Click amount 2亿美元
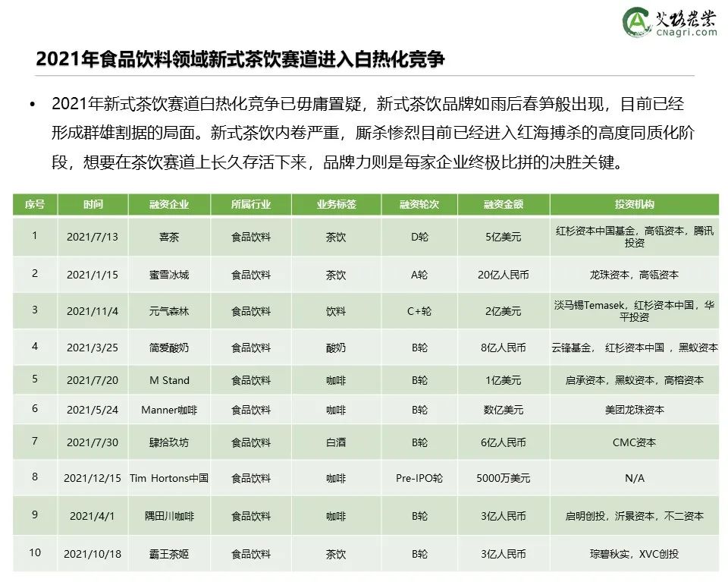The image size is (728, 582). [504, 311]
